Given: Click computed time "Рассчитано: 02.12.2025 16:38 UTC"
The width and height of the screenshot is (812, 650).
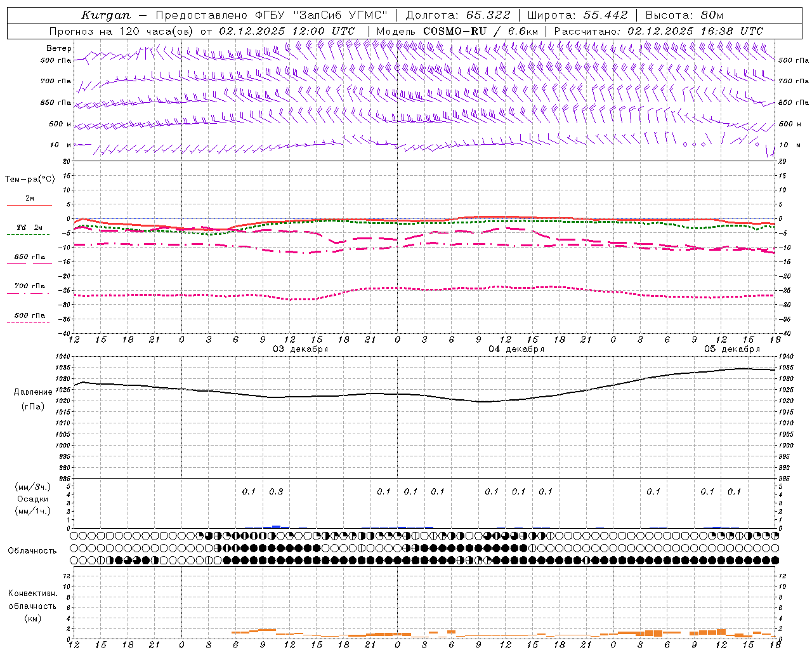Looking at the screenshot, I should [659, 30].
